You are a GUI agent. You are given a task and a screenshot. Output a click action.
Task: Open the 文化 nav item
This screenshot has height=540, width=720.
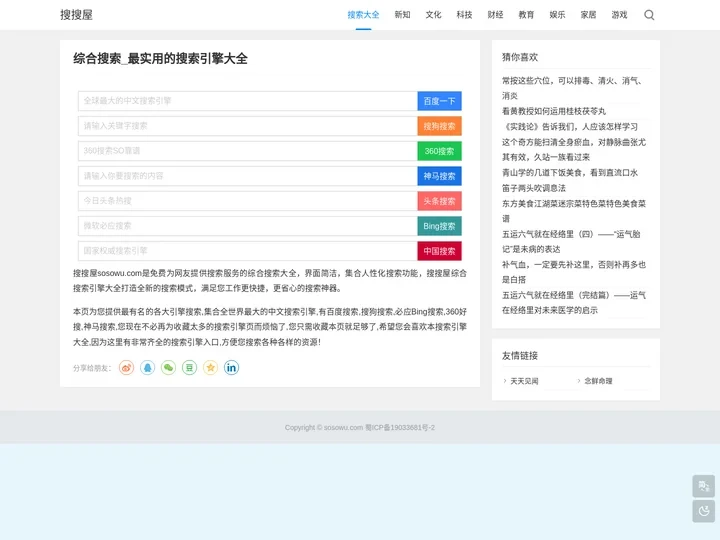click(433, 15)
